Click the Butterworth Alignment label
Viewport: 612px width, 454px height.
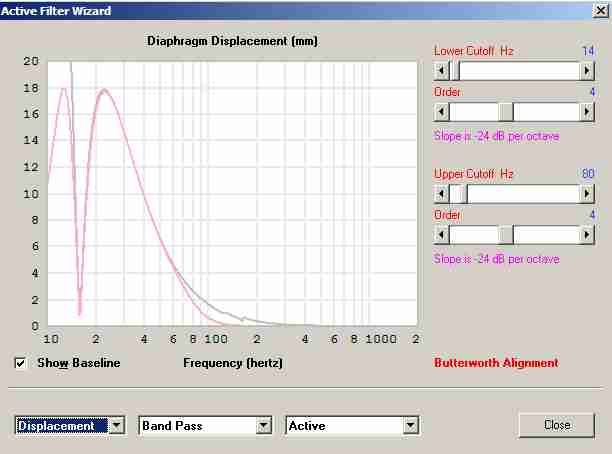(x=496, y=363)
